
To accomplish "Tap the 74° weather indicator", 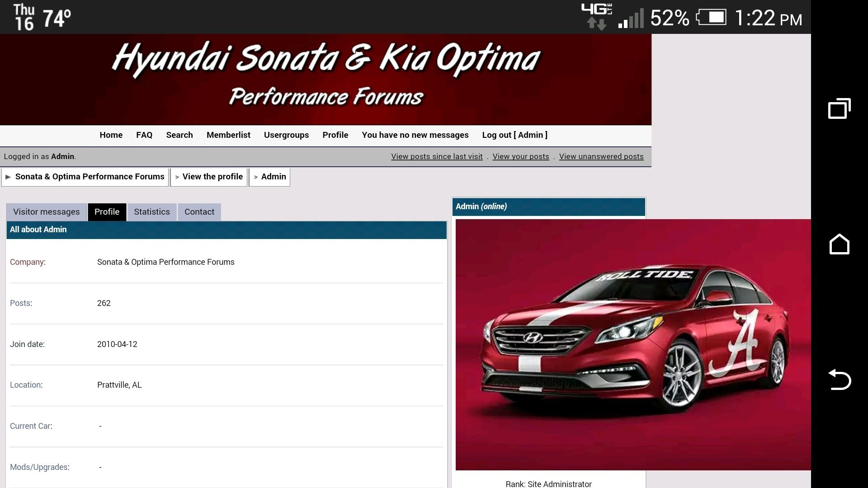I will [x=57, y=19].
